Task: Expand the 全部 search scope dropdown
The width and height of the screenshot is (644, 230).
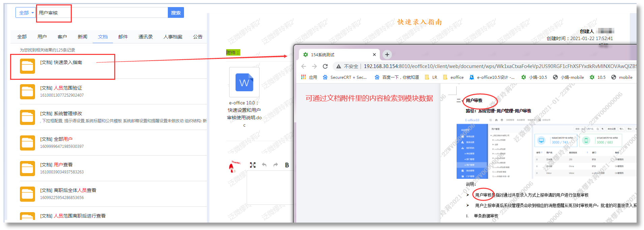Action: 26,13
